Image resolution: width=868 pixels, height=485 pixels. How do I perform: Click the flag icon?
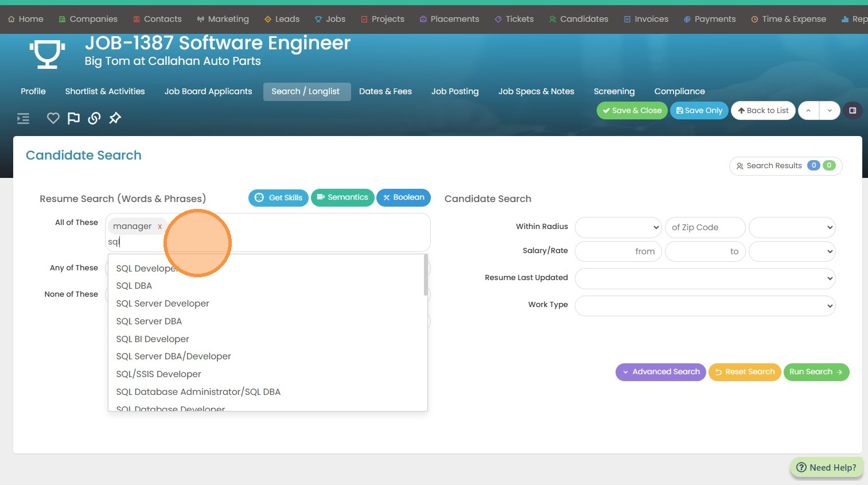point(73,118)
